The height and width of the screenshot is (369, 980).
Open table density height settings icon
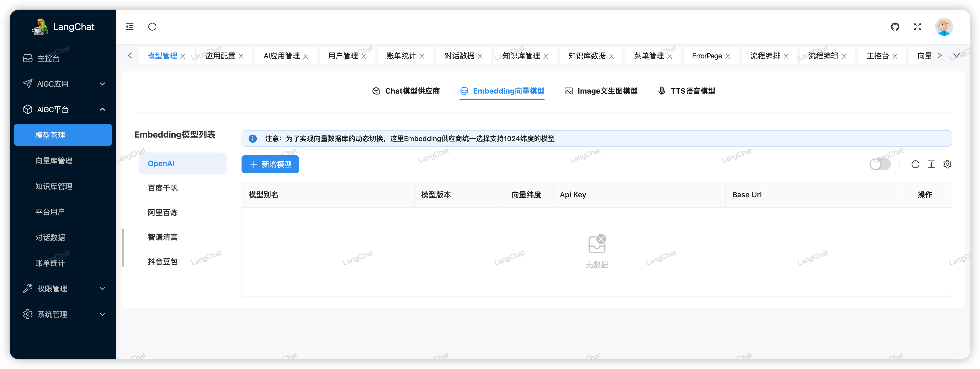(931, 164)
